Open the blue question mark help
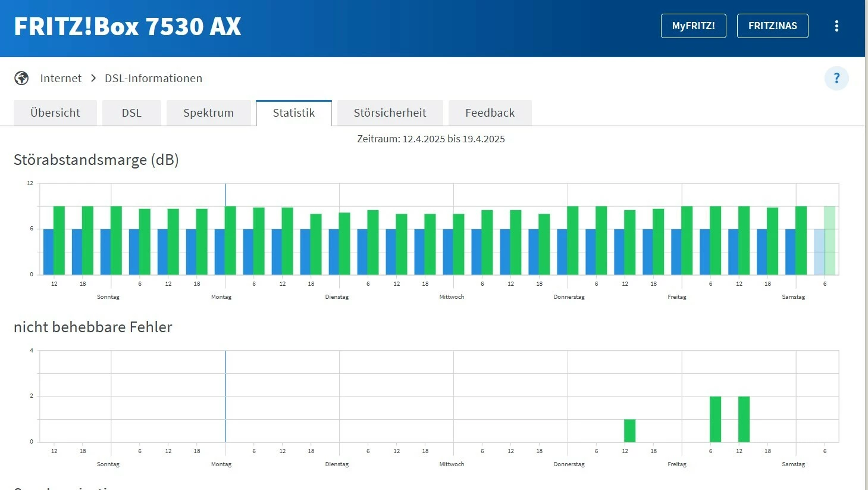The image size is (868, 490). pos(836,78)
